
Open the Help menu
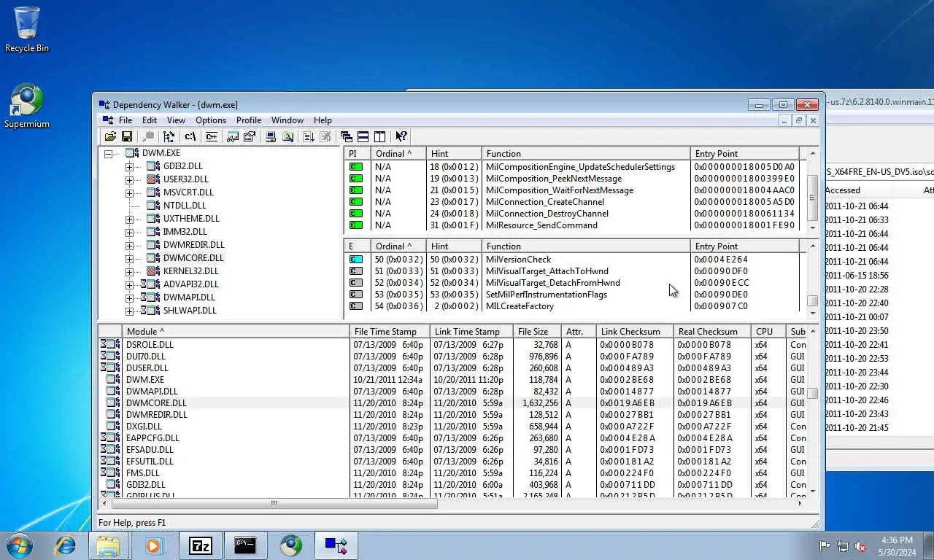(x=323, y=120)
